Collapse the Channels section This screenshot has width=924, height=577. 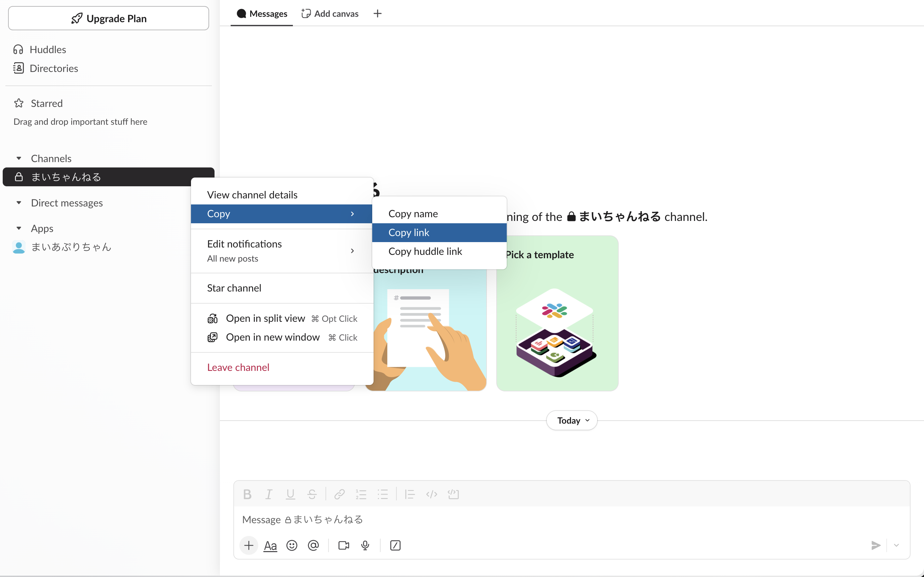point(19,158)
